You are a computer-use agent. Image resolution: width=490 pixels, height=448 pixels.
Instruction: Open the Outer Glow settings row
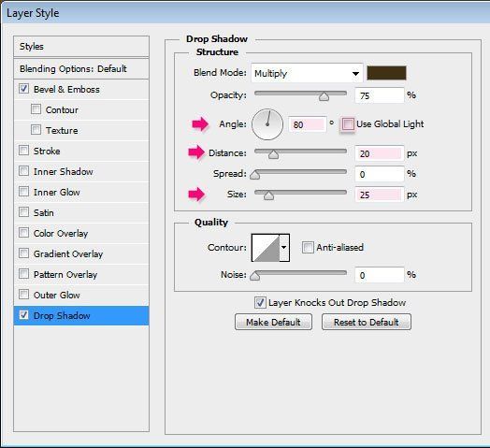[81, 296]
